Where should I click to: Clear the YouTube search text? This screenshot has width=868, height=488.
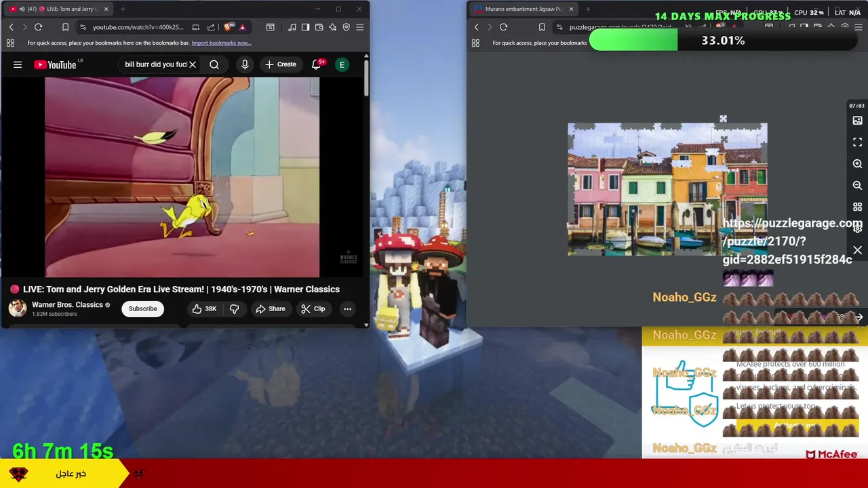tap(193, 64)
